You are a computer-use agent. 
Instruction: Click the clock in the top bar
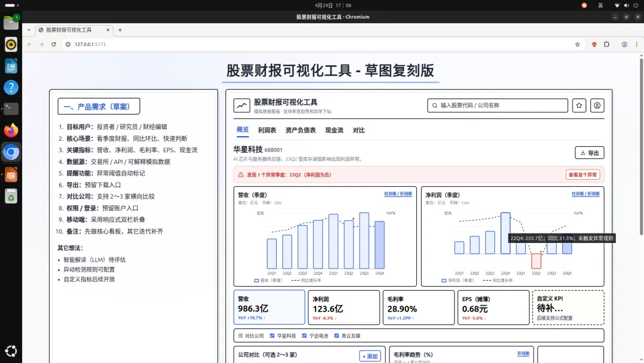[333, 5]
